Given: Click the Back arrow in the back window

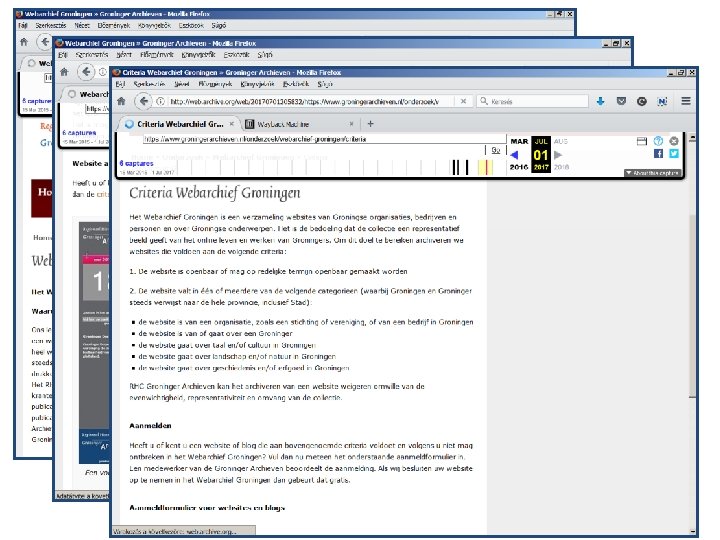Looking at the screenshot, I should [44, 42].
